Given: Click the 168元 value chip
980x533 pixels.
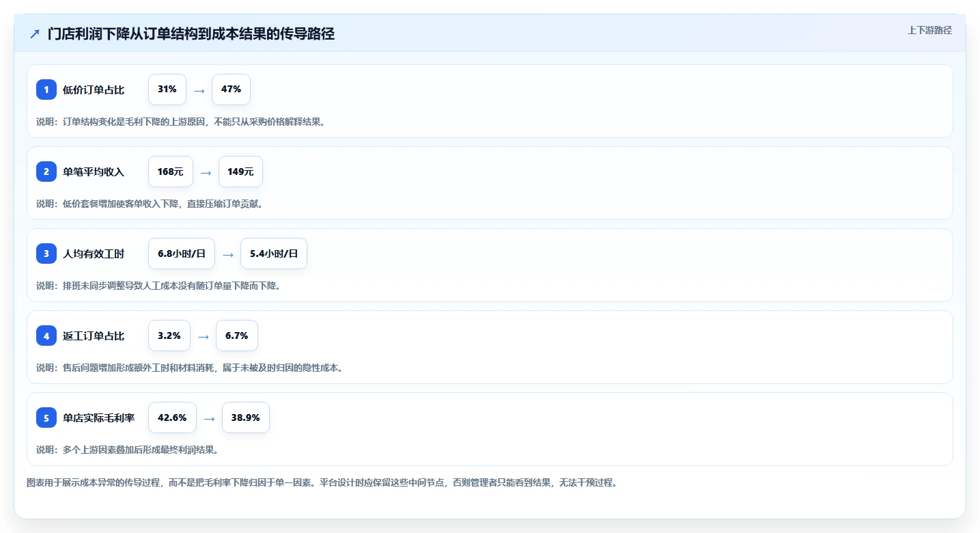Looking at the screenshot, I should coord(171,172).
